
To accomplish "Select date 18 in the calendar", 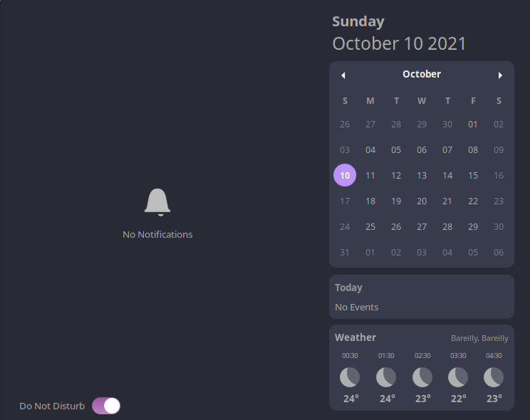I will point(370,201).
